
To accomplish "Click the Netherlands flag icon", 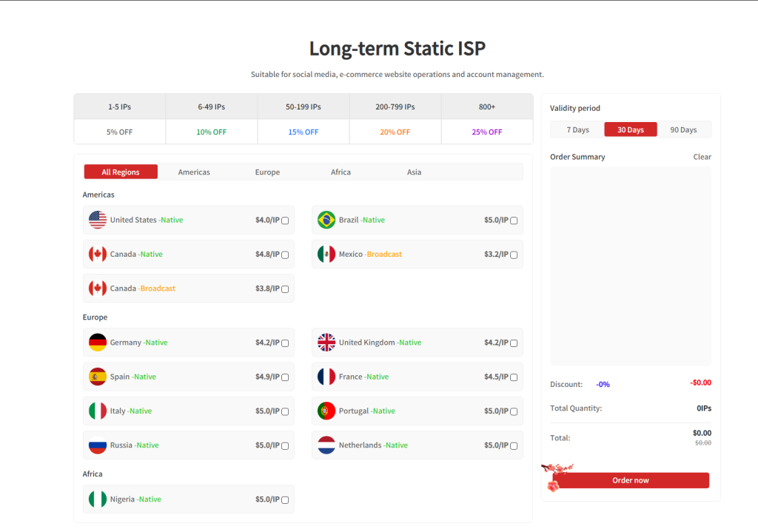I will (326, 445).
